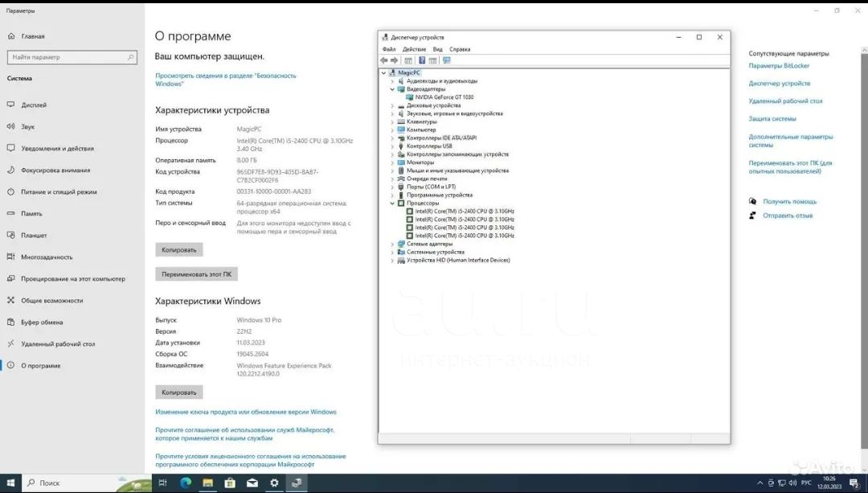Select О программе in the sidebar
This screenshot has height=493, width=868.
[x=41, y=366]
